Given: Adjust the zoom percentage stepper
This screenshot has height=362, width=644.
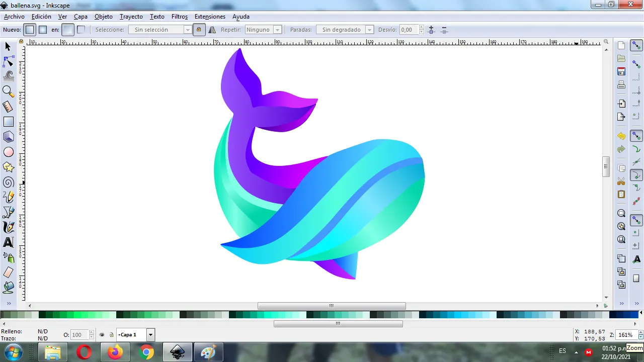Looking at the screenshot, I should point(640,335).
